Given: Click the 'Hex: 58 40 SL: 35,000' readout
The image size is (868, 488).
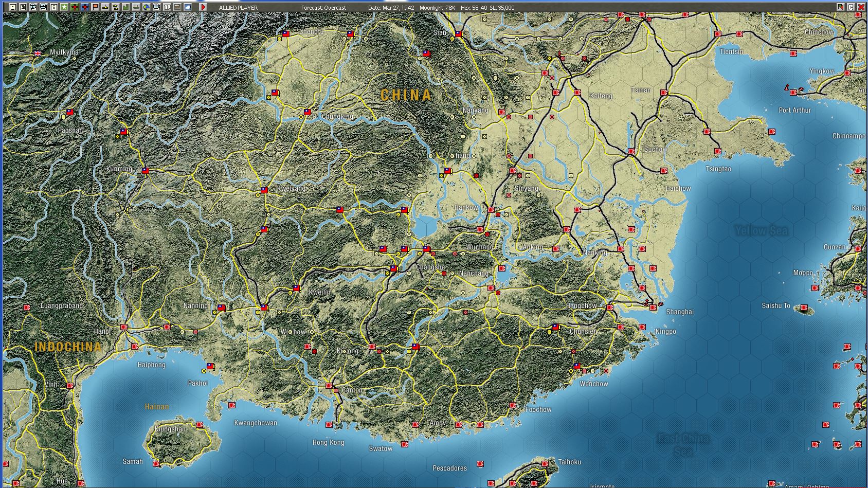Looking at the screenshot, I should point(487,8).
